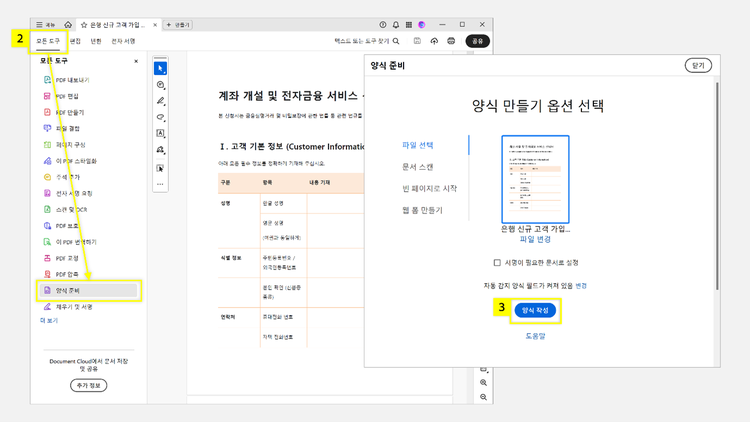Image resolution: width=750 pixels, height=422 pixels.
Task: Click the 한글 성명 table cell
Action: point(283,203)
